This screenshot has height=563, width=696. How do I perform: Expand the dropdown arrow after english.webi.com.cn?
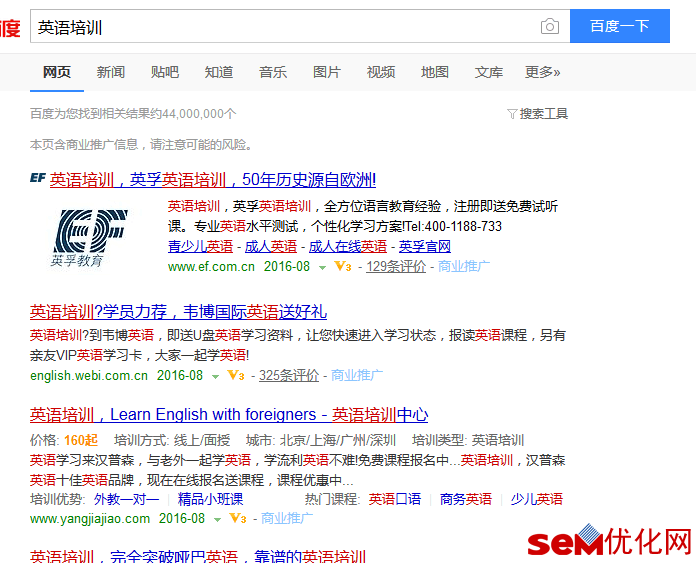(x=216, y=377)
